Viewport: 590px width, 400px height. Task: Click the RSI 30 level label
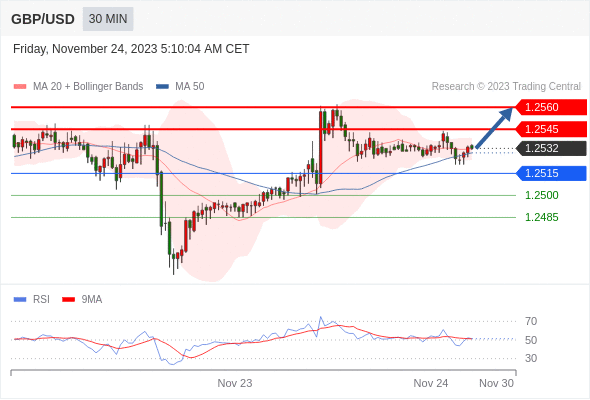coord(531,358)
